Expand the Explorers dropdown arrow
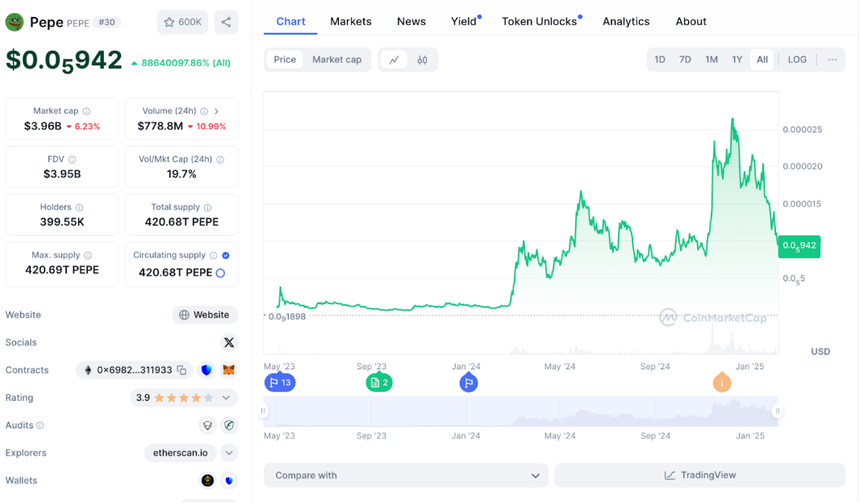 [229, 453]
